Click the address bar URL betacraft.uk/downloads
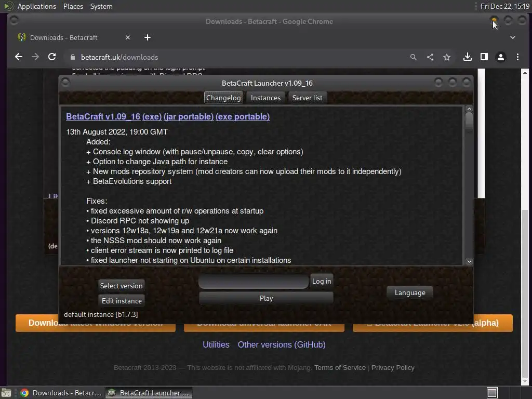This screenshot has height=399, width=532. point(119,57)
